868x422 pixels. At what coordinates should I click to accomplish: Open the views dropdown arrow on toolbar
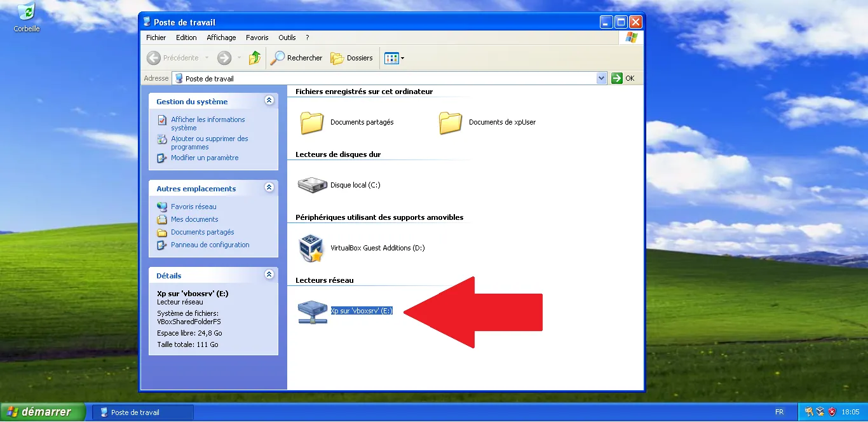point(402,58)
